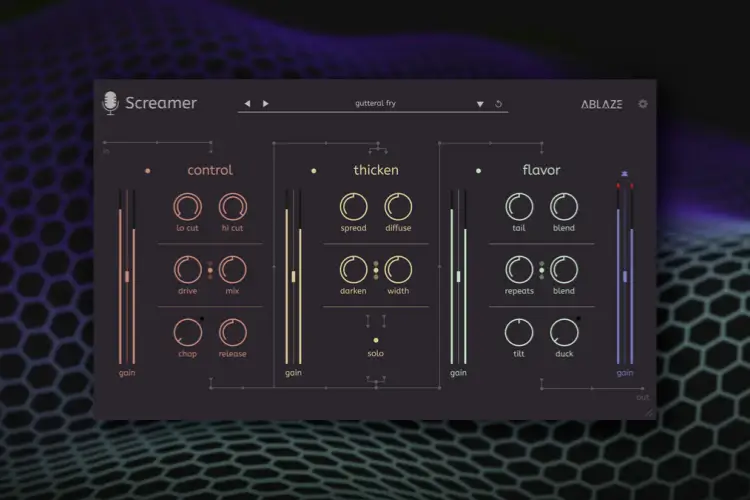Viewport: 750px width, 500px height.
Task: Click the 'control' section title
Action: 210,170
